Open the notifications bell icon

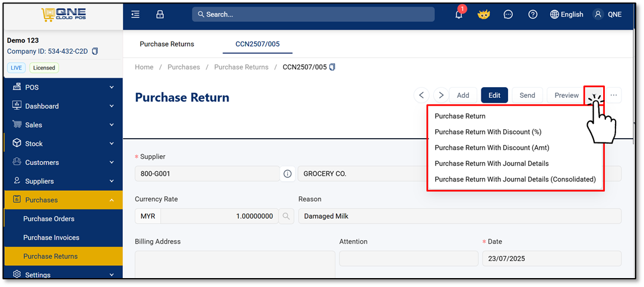tap(459, 14)
